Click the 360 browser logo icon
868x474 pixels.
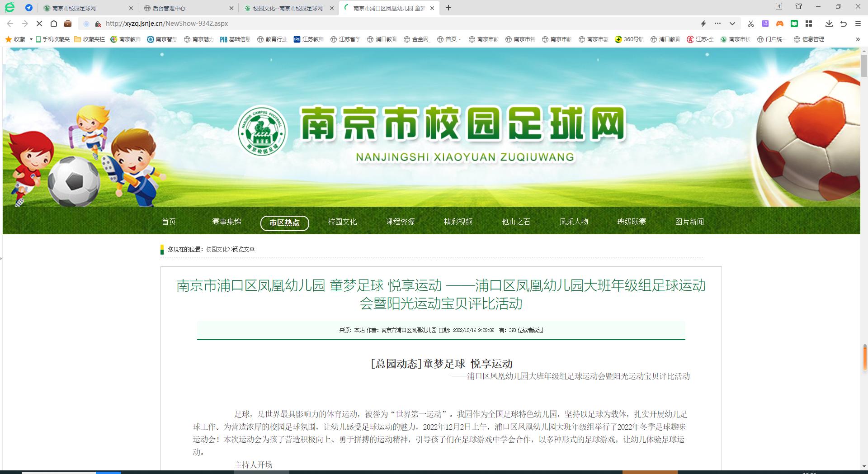[x=9, y=7]
